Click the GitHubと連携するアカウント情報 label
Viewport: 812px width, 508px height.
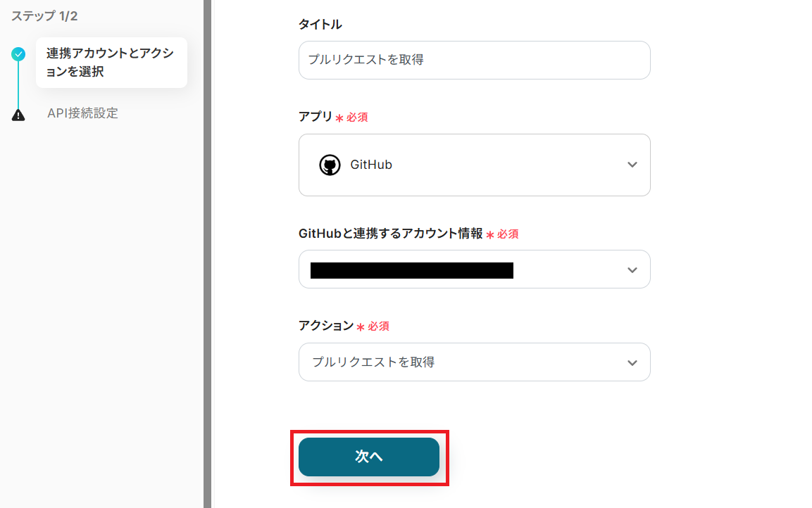tap(391, 234)
